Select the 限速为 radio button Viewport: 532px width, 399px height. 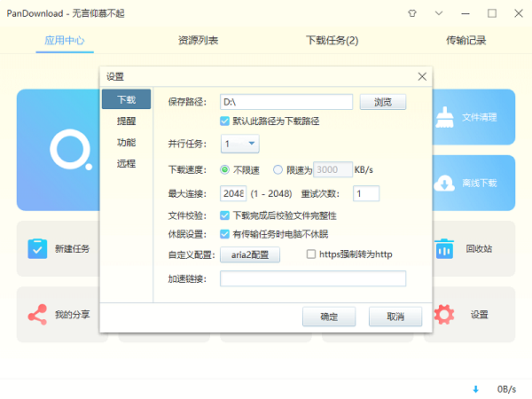click(278, 169)
